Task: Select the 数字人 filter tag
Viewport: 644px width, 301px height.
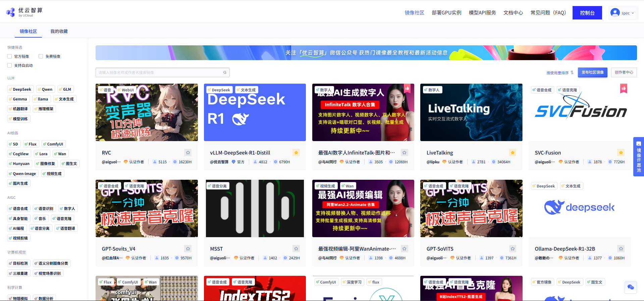Action: pos(68,209)
